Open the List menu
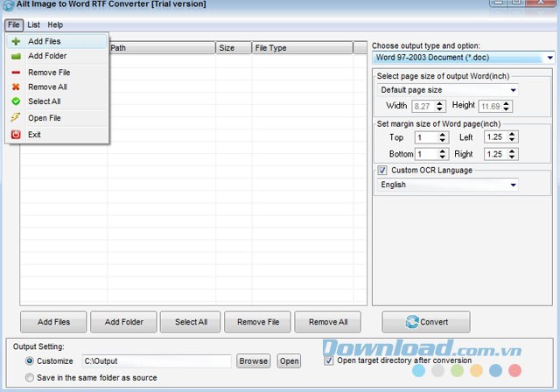 pos(33,24)
